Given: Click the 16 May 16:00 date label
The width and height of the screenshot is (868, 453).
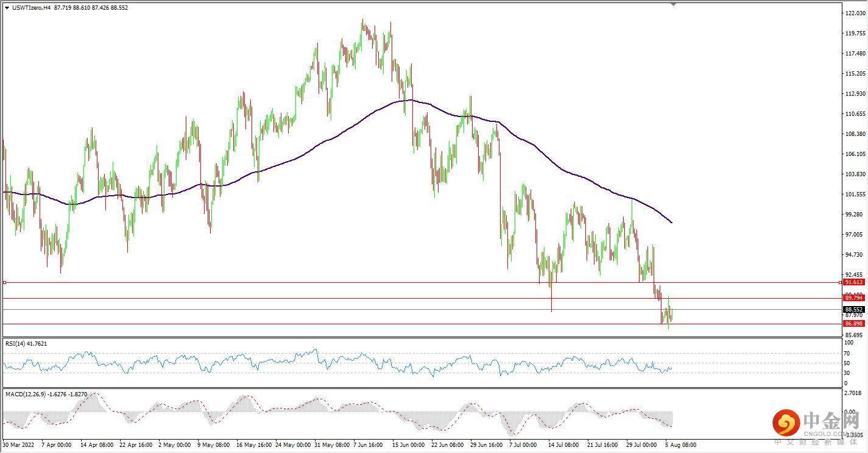Looking at the screenshot, I should click(x=253, y=445).
